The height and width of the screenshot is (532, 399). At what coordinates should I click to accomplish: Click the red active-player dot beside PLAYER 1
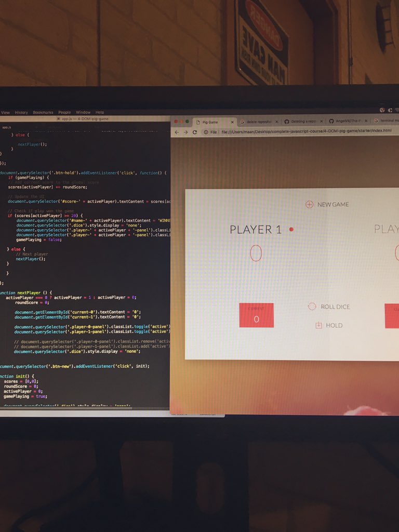291,229
